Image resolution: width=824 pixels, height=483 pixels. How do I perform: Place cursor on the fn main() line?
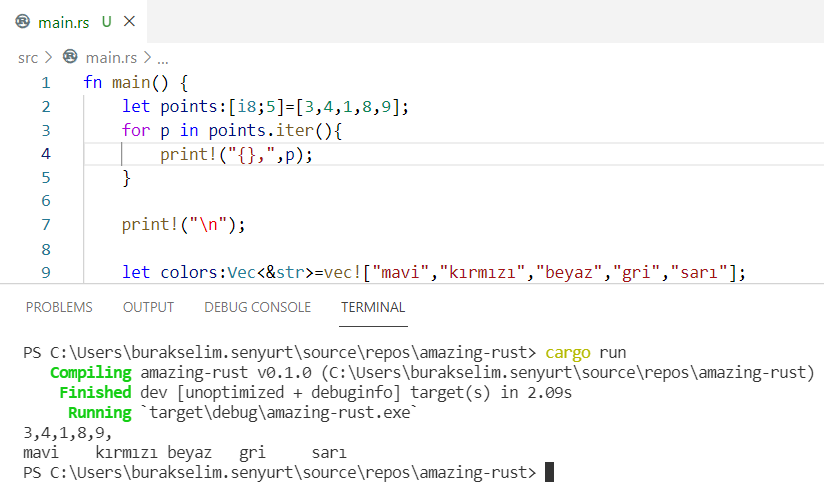pos(135,82)
